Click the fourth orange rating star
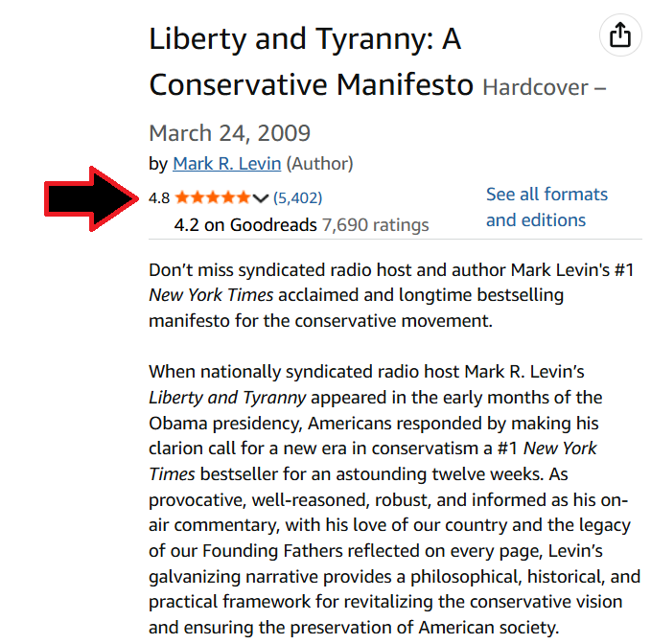The height and width of the screenshot is (644, 651). coord(228,197)
